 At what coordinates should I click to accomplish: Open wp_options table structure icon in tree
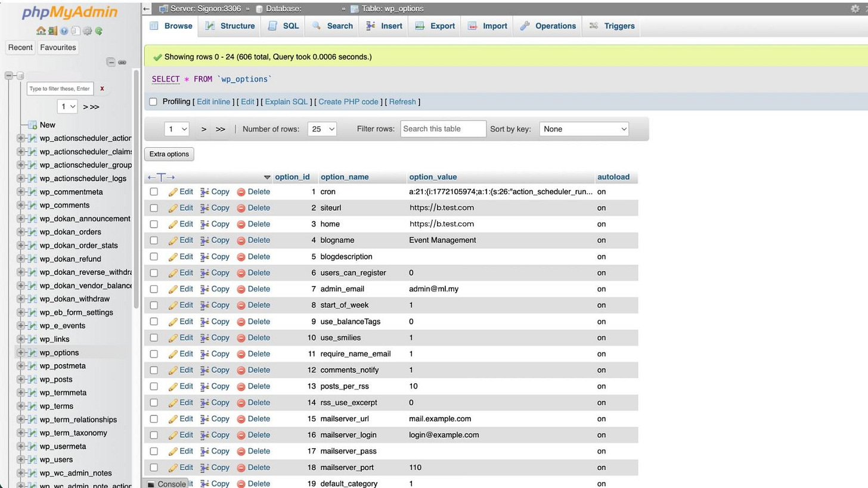[x=32, y=353]
